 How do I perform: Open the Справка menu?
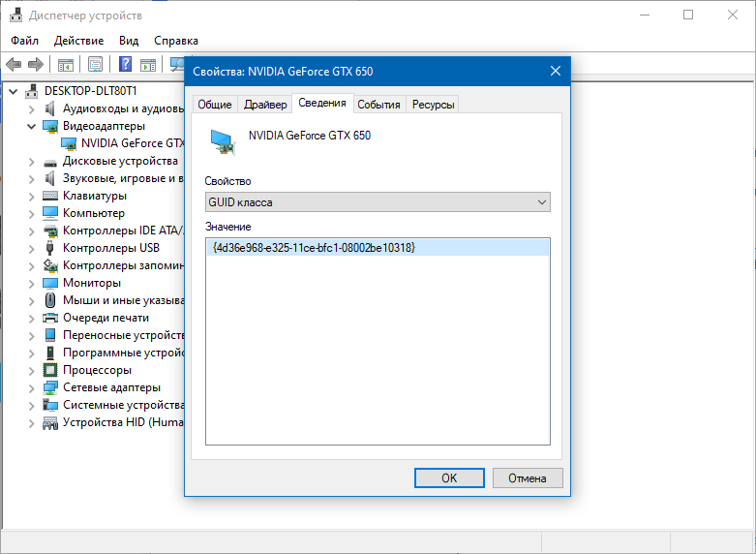coord(176,41)
